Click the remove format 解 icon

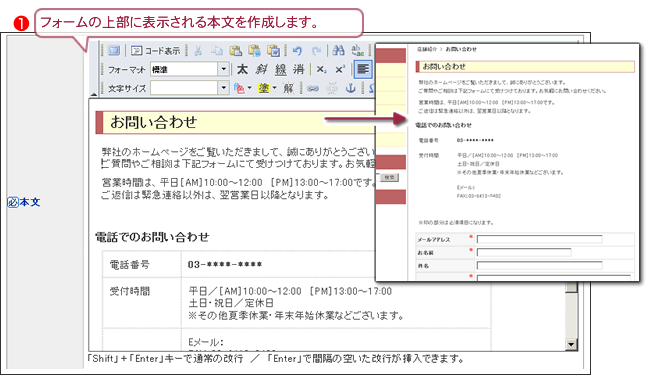289,88
